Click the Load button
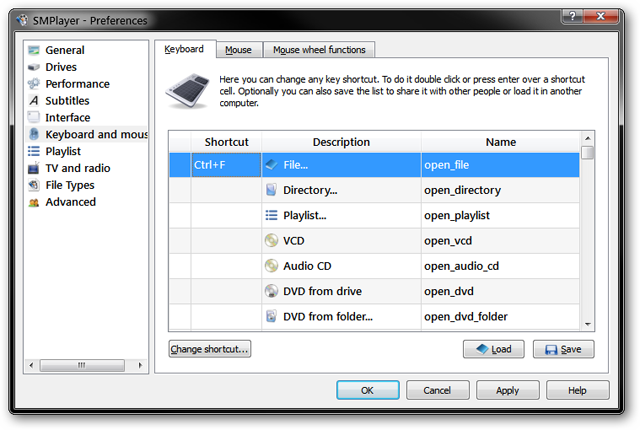The image size is (640, 430). point(493,349)
